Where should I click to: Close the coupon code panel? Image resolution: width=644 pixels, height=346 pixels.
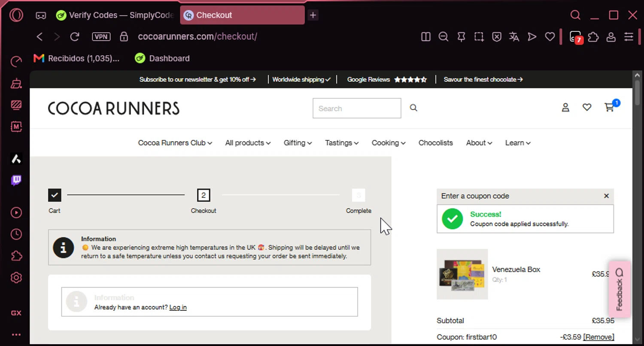606,196
